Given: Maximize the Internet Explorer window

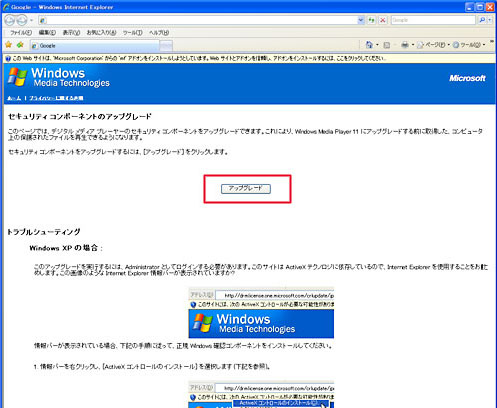Looking at the screenshot, I should pos(480,7).
